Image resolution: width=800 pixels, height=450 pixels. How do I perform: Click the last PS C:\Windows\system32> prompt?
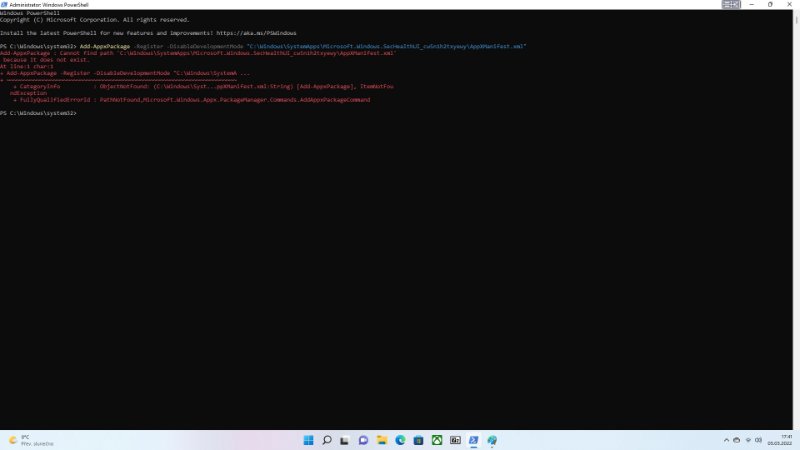(38, 113)
